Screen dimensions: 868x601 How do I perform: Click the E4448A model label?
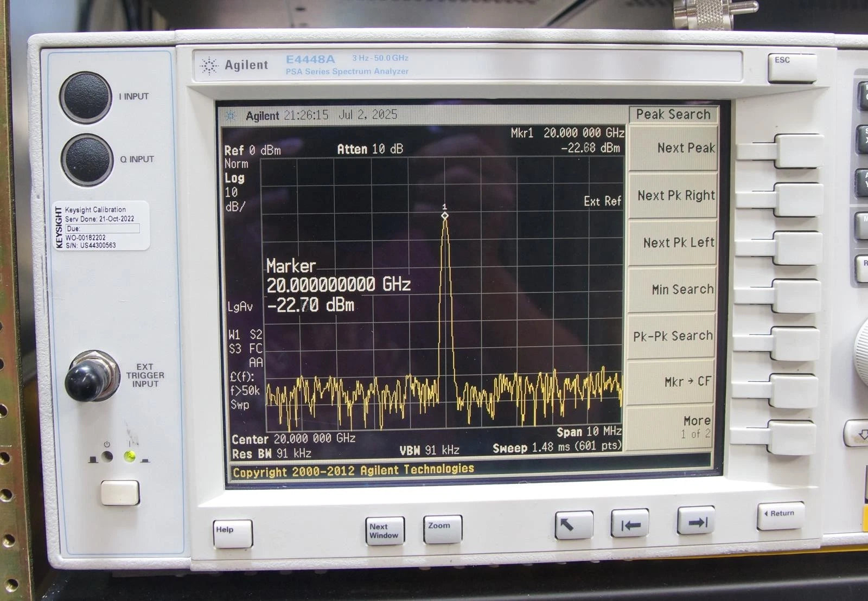310,59
